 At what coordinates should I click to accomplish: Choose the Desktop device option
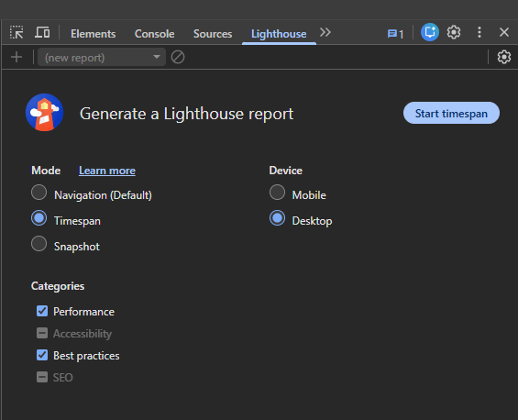click(x=277, y=218)
